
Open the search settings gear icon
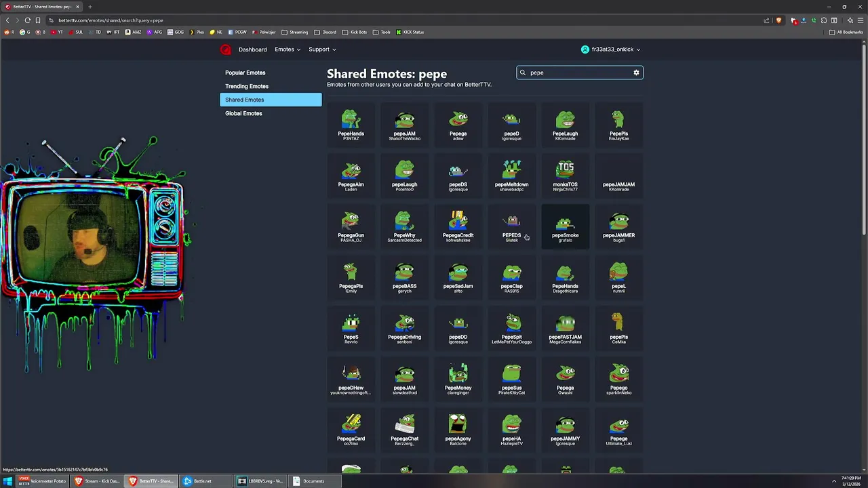click(x=636, y=73)
